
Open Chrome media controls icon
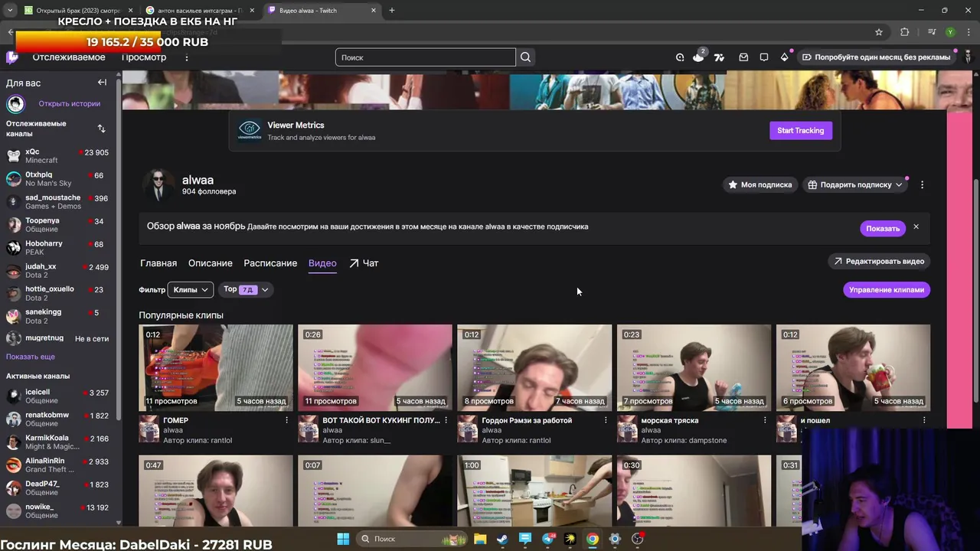click(x=931, y=32)
